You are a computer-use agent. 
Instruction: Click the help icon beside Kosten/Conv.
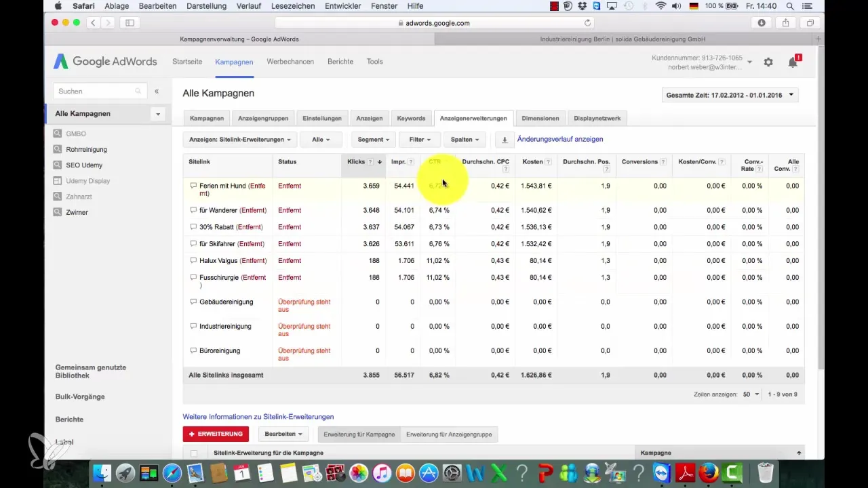point(722,162)
